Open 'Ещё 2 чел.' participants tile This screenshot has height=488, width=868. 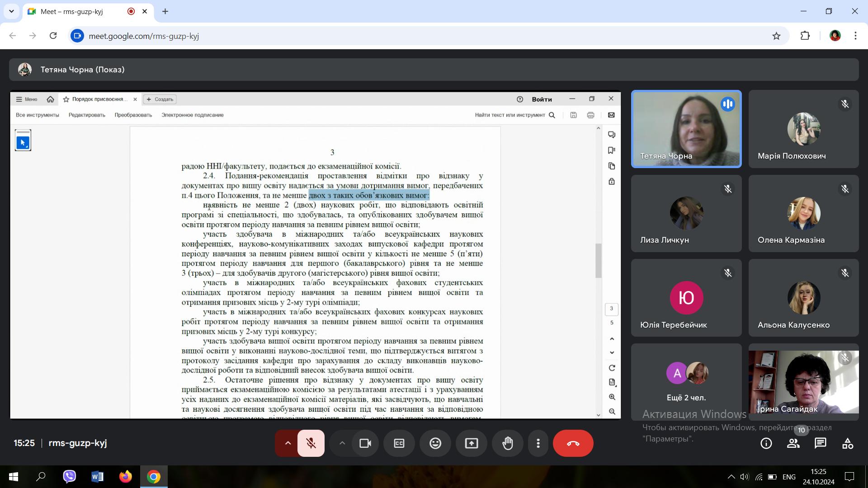click(686, 382)
